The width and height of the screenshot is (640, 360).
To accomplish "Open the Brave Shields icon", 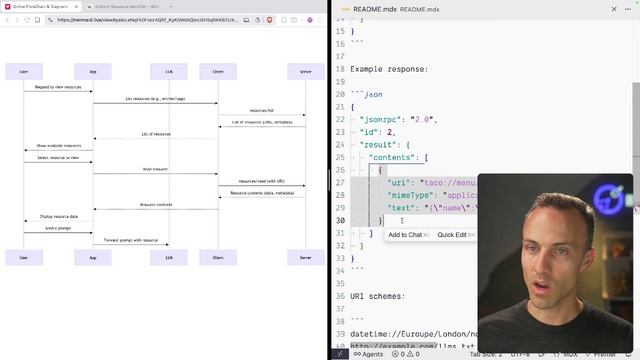I will (x=269, y=20).
